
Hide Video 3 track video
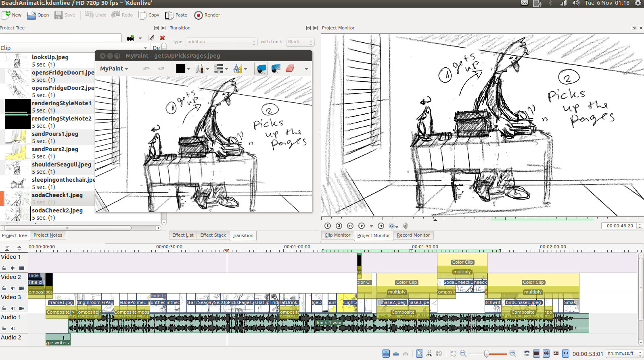[x=22, y=308]
